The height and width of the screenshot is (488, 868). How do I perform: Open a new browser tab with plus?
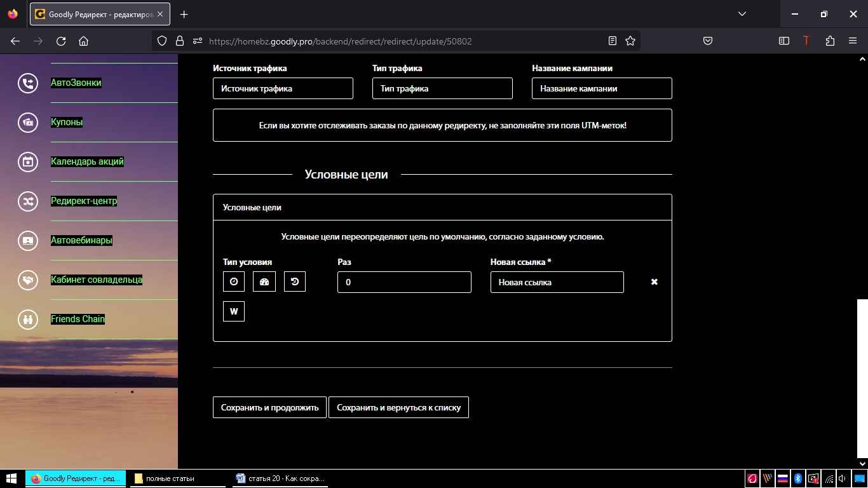[x=184, y=14]
